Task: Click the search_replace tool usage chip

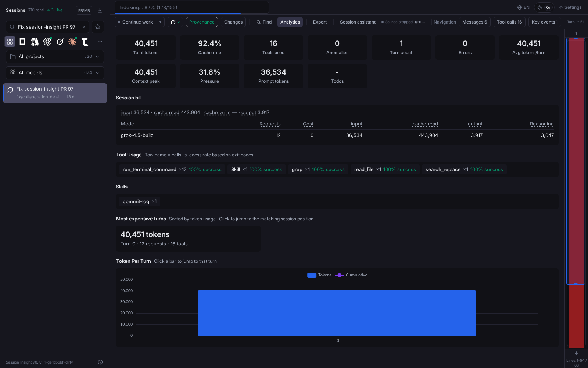Action: [464, 170]
